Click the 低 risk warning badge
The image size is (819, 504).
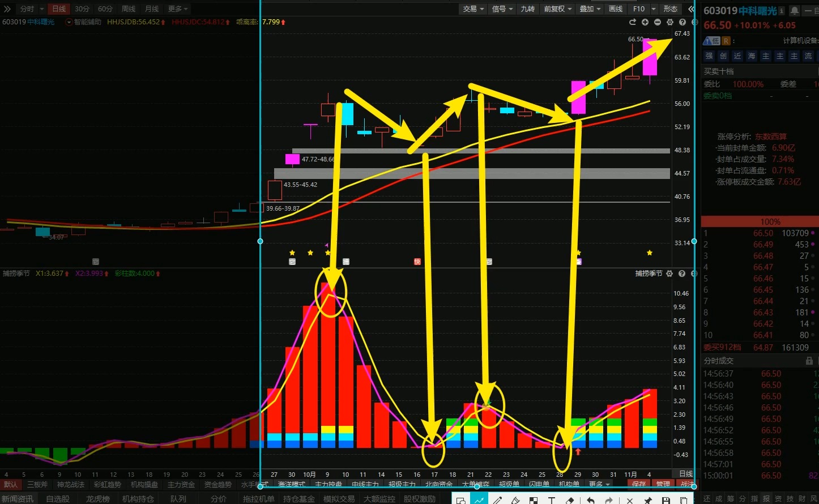pyautogui.click(x=712, y=41)
